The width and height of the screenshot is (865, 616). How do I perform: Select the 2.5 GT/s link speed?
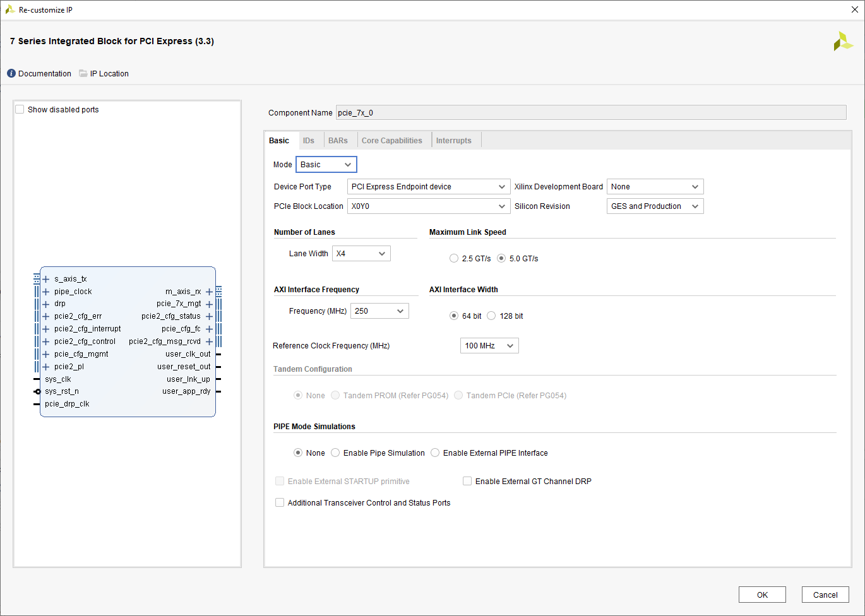tap(454, 258)
